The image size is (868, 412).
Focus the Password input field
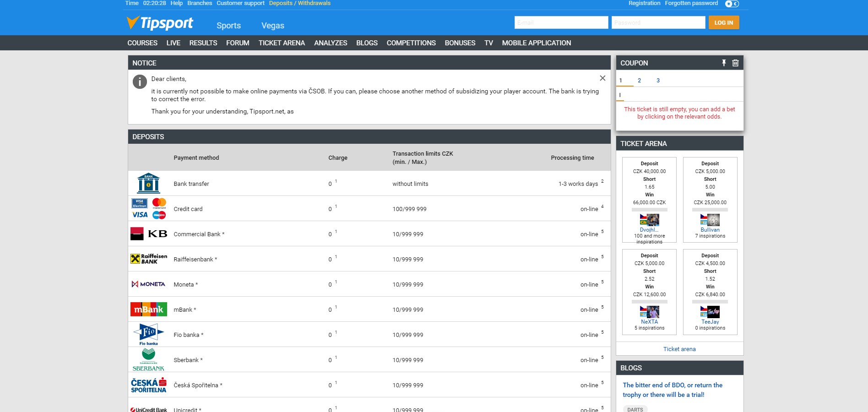(658, 22)
